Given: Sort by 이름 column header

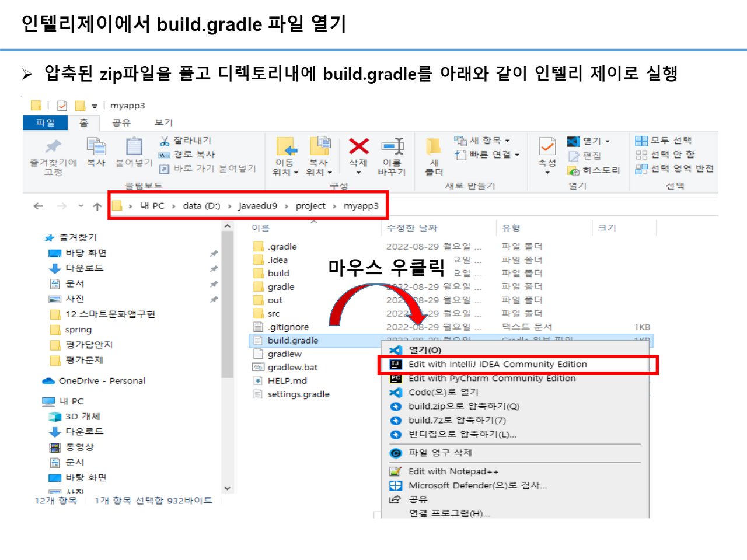Looking at the screenshot, I should click(x=261, y=228).
